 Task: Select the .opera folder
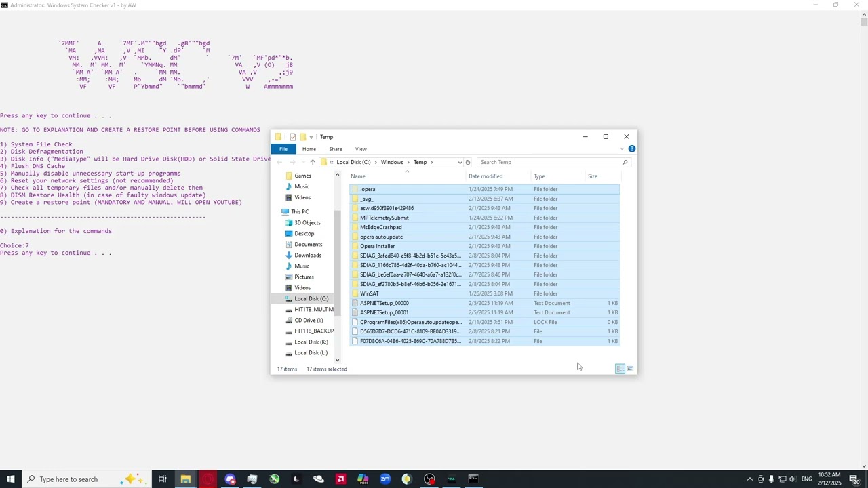368,189
